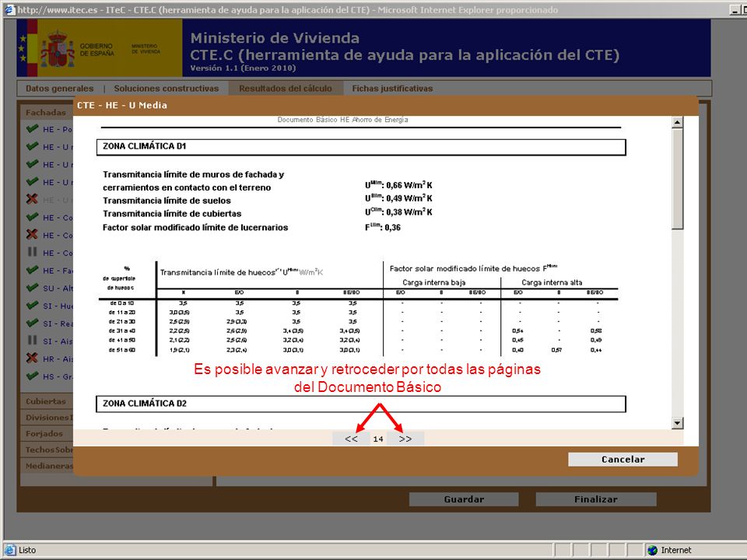Click the document scrollbar up arrow
The image size is (747, 560).
coord(677,122)
